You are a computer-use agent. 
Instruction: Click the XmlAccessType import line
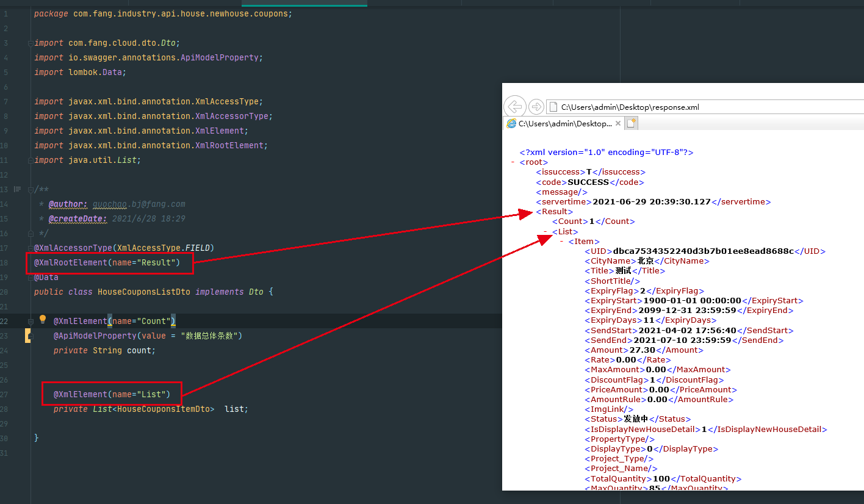pos(148,101)
